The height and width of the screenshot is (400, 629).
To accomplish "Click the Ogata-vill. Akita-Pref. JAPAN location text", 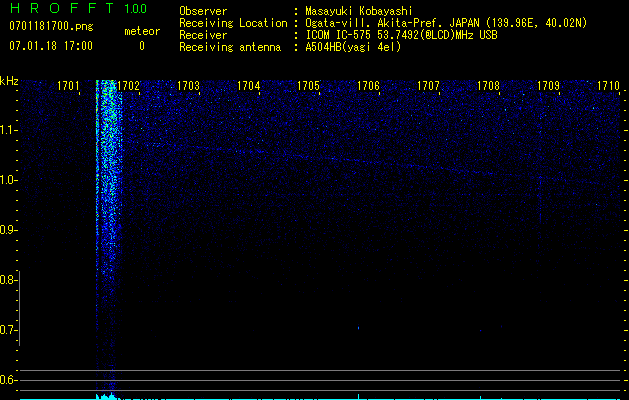I will pyautogui.click(x=446, y=23).
